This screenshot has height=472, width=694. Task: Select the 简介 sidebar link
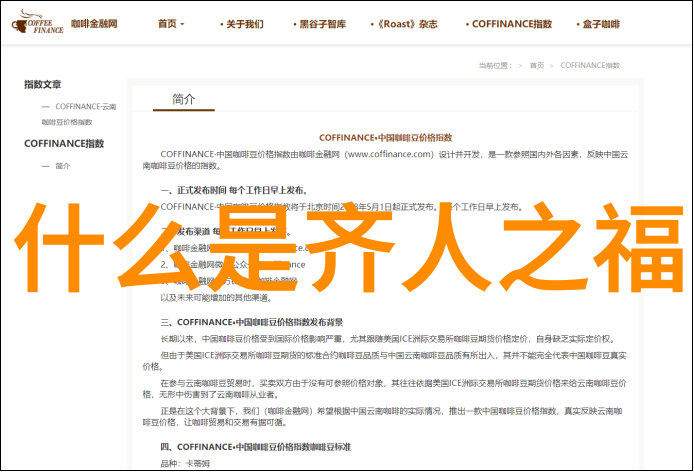[x=62, y=166]
